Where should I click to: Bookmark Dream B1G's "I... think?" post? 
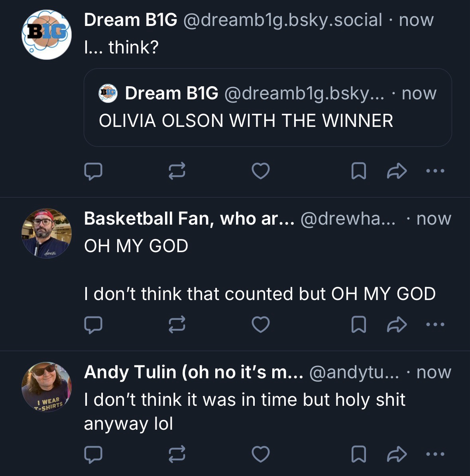coord(358,171)
